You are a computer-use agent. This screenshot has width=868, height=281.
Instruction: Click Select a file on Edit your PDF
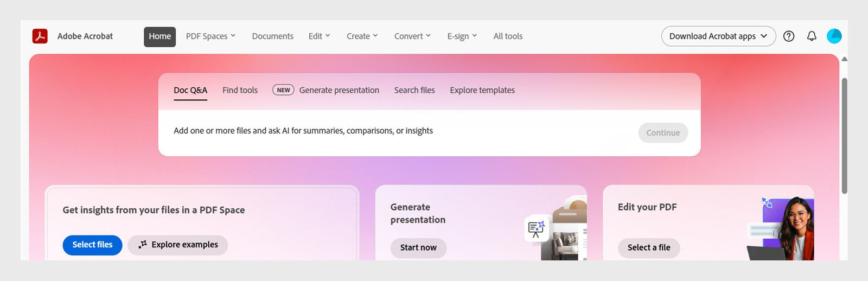click(x=649, y=248)
